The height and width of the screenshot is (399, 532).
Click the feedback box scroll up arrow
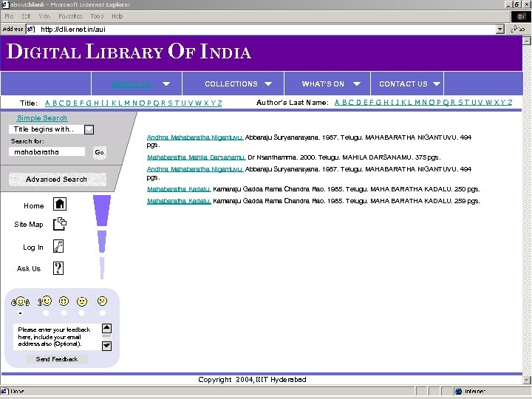pos(106,328)
